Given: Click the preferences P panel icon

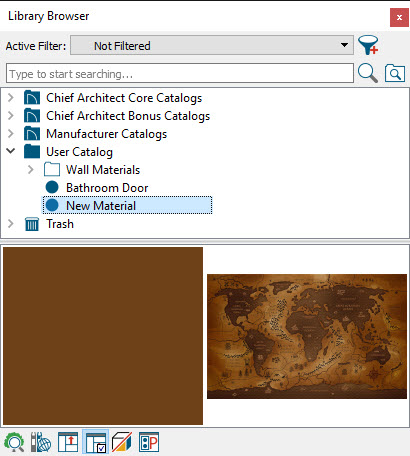Looking at the screenshot, I should (x=149, y=442).
